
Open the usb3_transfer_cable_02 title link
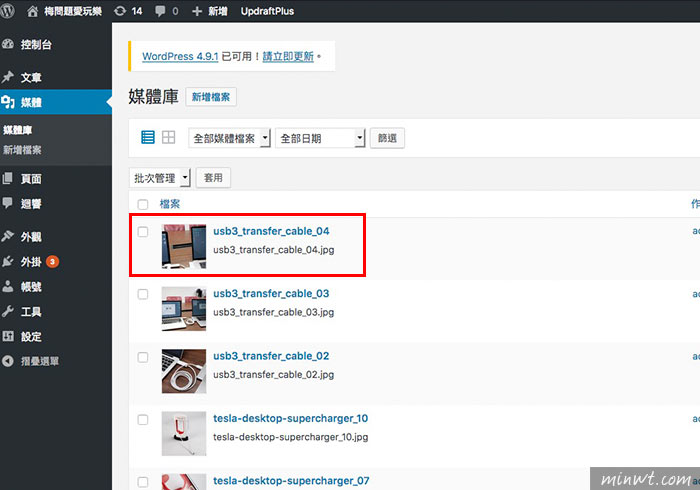point(271,356)
